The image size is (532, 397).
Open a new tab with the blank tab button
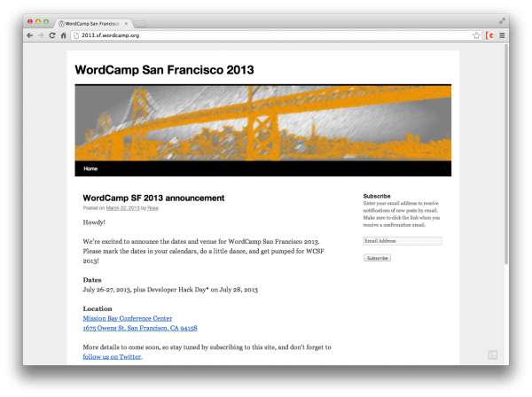140,24
